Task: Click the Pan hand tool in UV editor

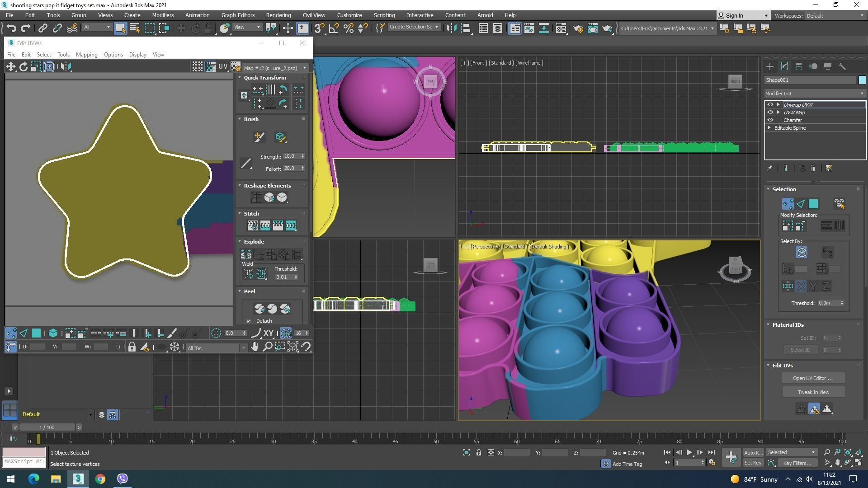Action: 255,347
